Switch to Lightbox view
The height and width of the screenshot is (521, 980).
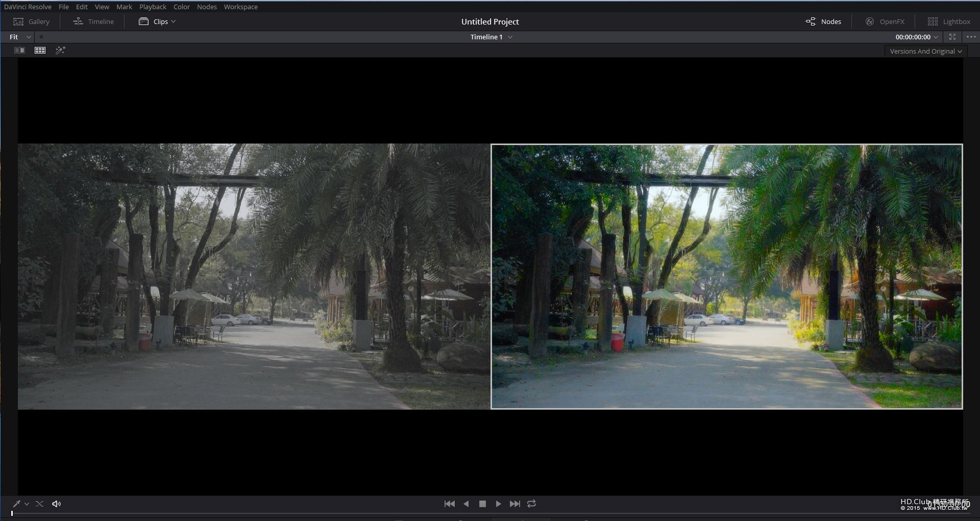949,21
